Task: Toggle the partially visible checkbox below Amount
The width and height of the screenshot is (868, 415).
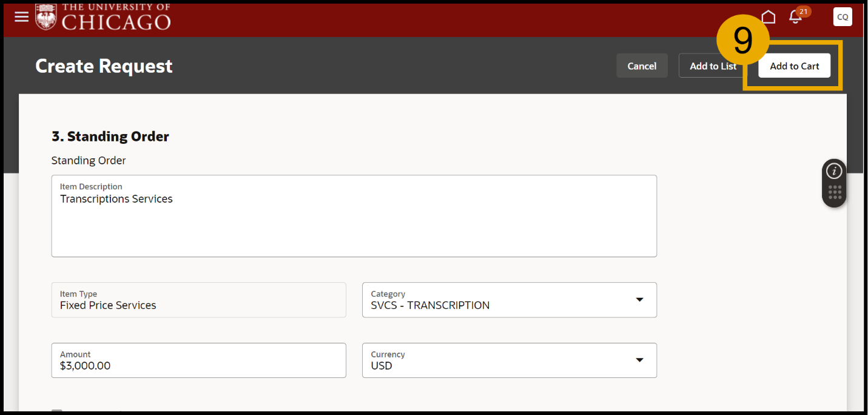Action: click(56, 412)
